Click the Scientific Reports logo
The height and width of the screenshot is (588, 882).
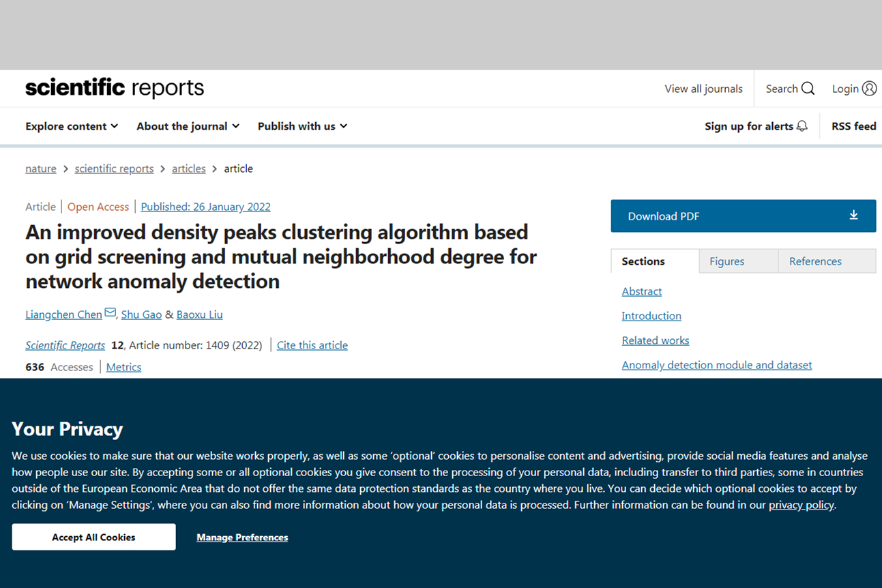(115, 88)
